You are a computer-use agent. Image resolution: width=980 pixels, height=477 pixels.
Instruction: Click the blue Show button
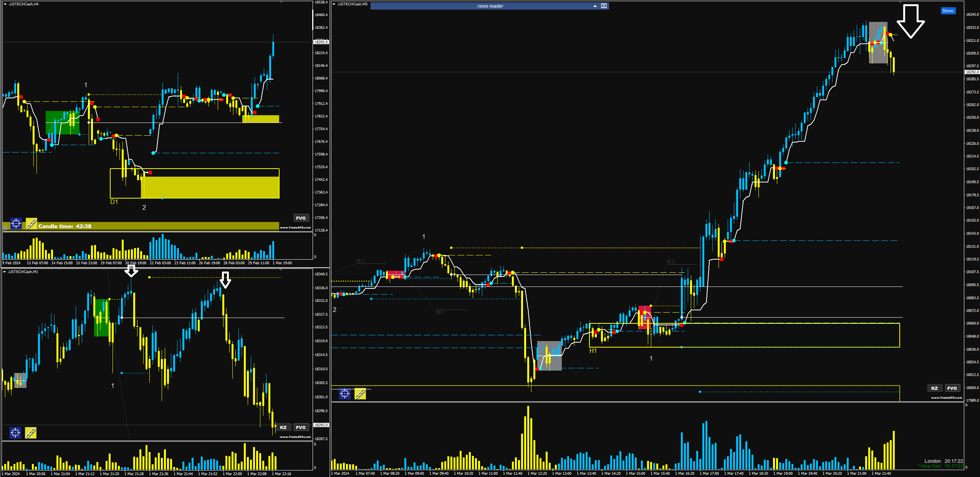coord(948,11)
